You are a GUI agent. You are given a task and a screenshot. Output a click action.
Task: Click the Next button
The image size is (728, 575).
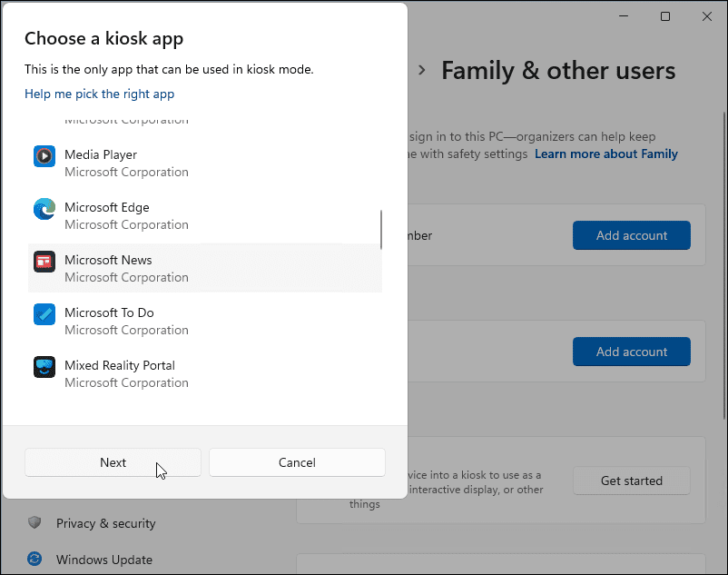(x=113, y=462)
